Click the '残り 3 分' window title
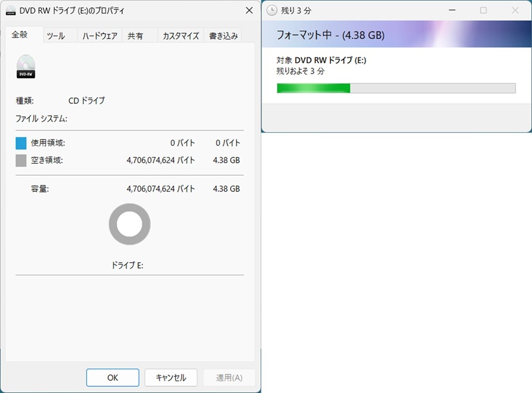 click(x=296, y=10)
